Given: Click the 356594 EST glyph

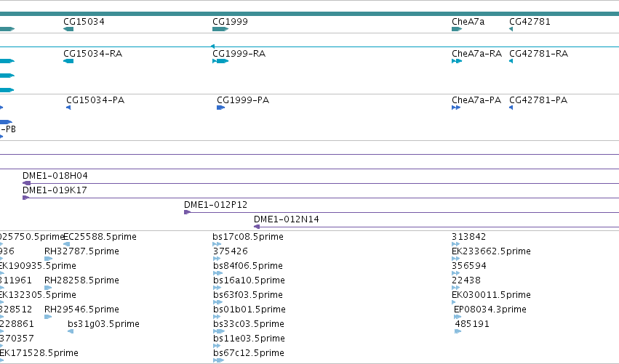Looking at the screenshot, I should 455,273.
